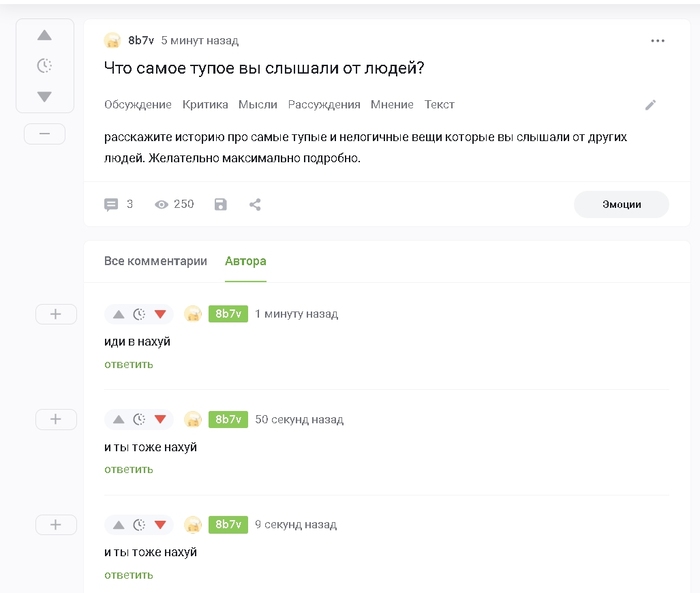
Task: Click the share icon under the post
Action: [x=255, y=205]
